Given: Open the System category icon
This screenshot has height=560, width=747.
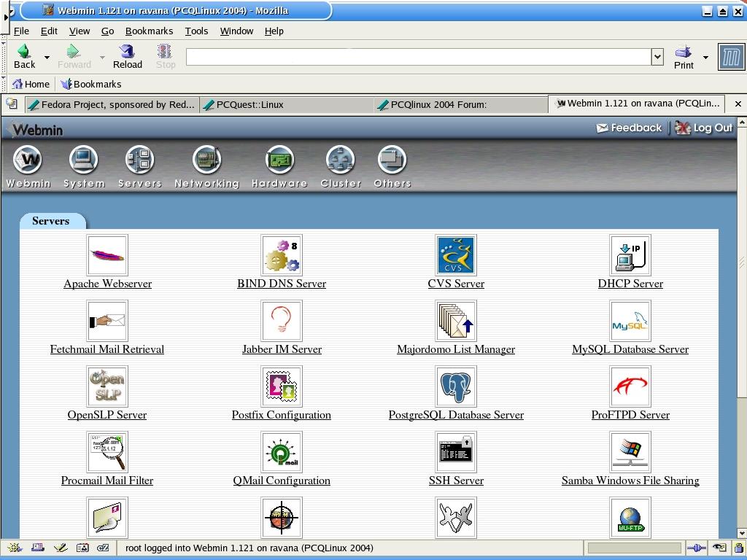Looking at the screenshot, I should click(84, 167).
